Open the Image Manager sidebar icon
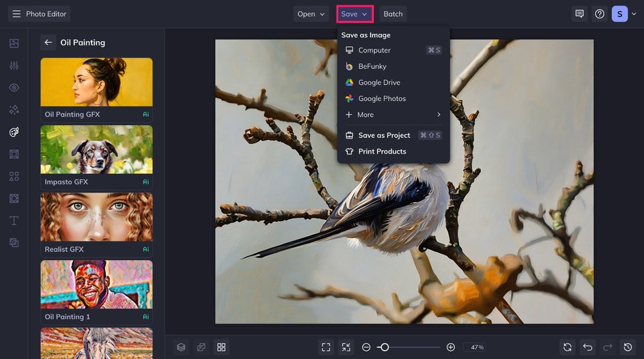This screenshot has width=644, height=359. tap(14, 43)
